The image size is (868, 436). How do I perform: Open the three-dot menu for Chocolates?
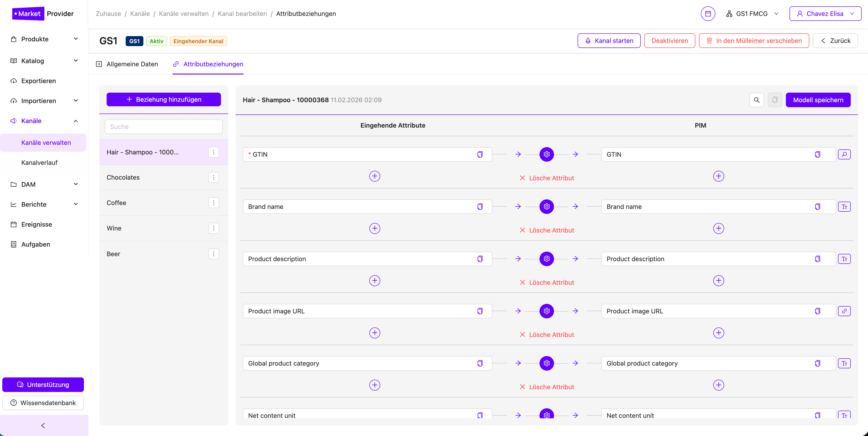pos(214,177)
